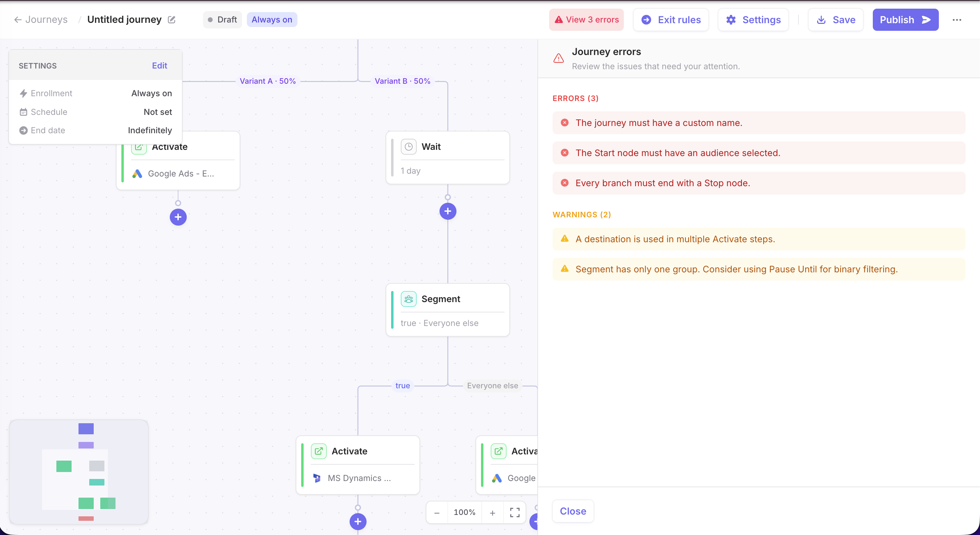The width and height of the screenshot is (980, 535).
Task: Click the edit pencil beside Untitled journey
Action: [x=172, y=19]
